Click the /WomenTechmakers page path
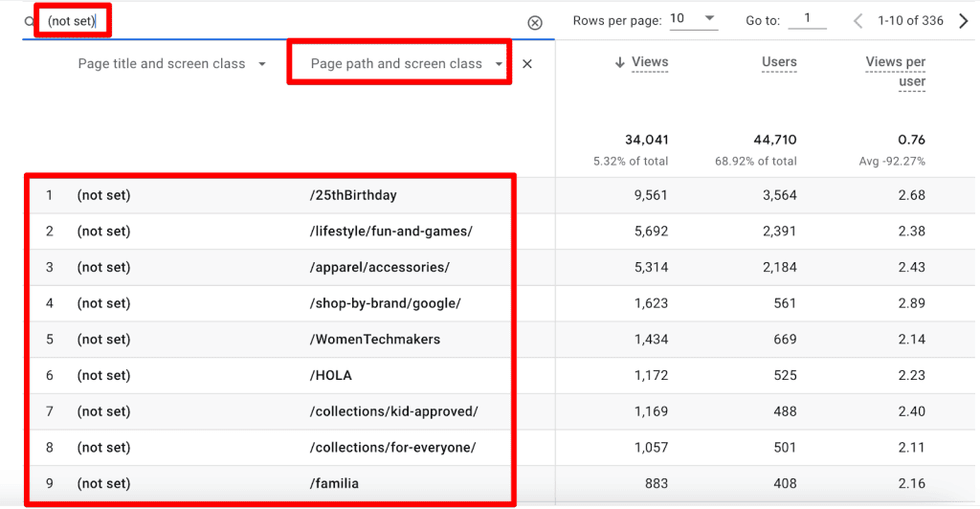980x509 pixels. [x=375, y=339]
